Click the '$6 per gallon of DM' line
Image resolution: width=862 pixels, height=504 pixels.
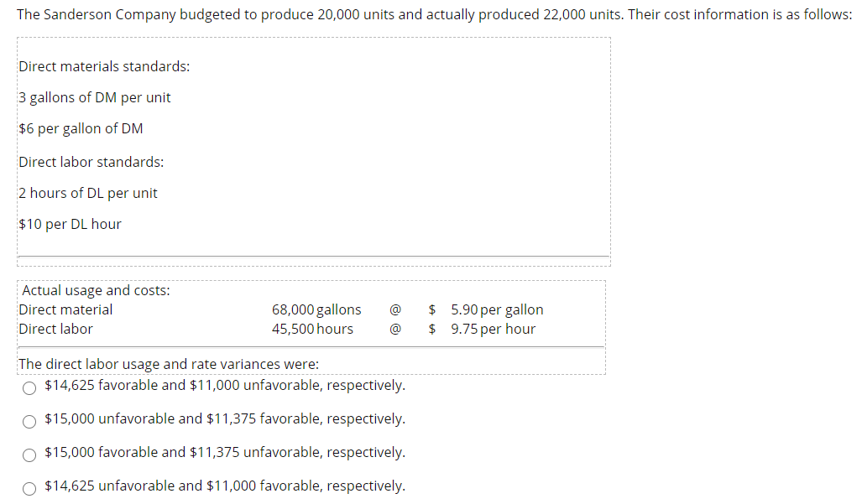click(x=81, y=128)
